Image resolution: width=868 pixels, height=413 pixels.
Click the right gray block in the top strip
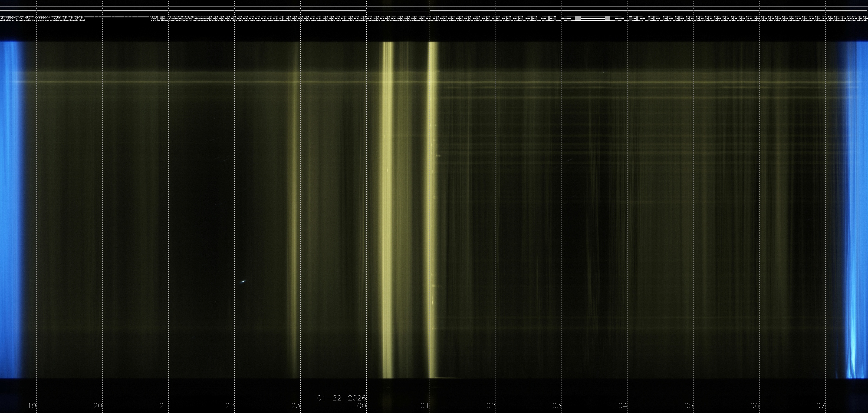click(607, 18)
